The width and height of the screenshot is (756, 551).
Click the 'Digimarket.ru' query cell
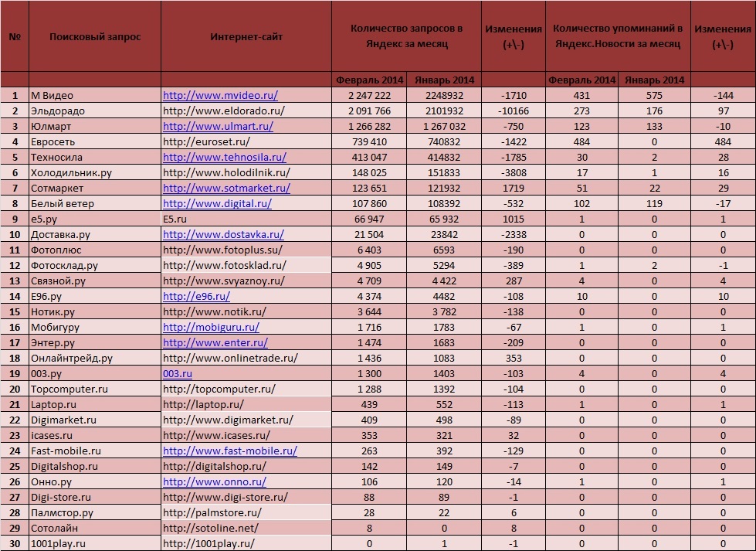click(95, 420)
